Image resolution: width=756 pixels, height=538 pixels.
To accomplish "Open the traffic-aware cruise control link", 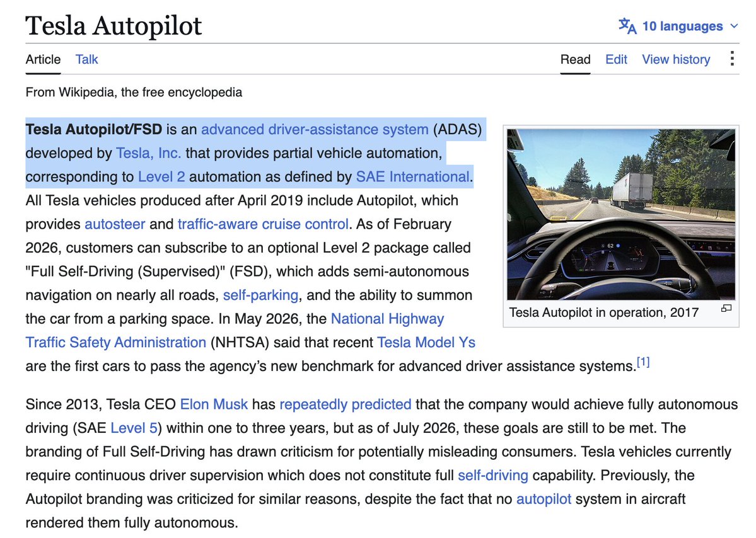I will (x=264, y=224).
